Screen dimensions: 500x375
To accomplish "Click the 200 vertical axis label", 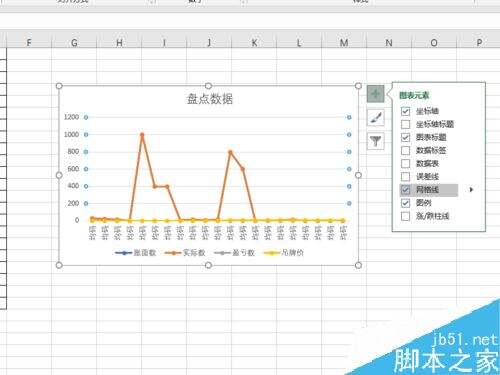I will click(73, 203).
